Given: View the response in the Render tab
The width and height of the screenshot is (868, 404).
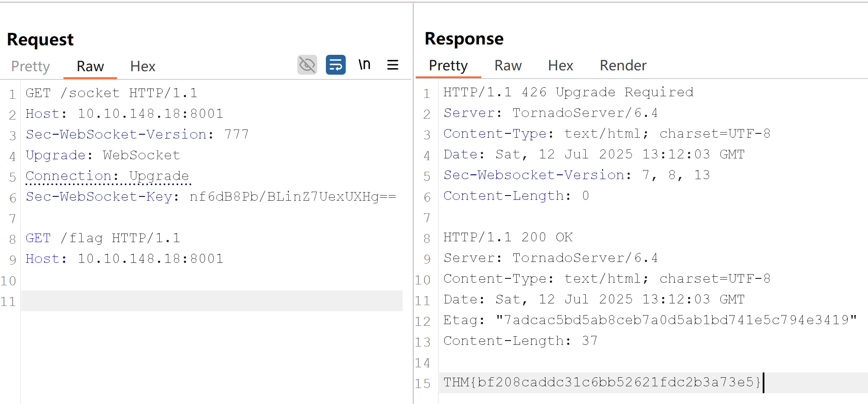Looking at the screenshot, I should click(623, 66).
